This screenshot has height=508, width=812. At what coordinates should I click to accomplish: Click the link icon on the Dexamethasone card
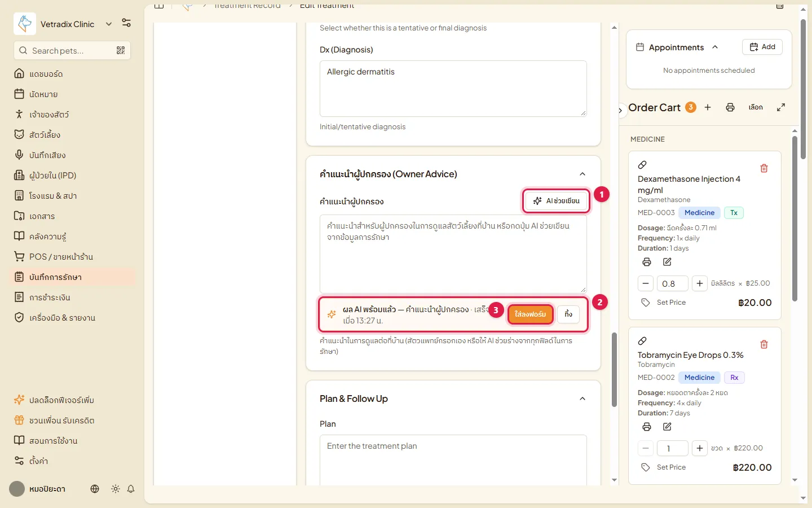[642, 165]
